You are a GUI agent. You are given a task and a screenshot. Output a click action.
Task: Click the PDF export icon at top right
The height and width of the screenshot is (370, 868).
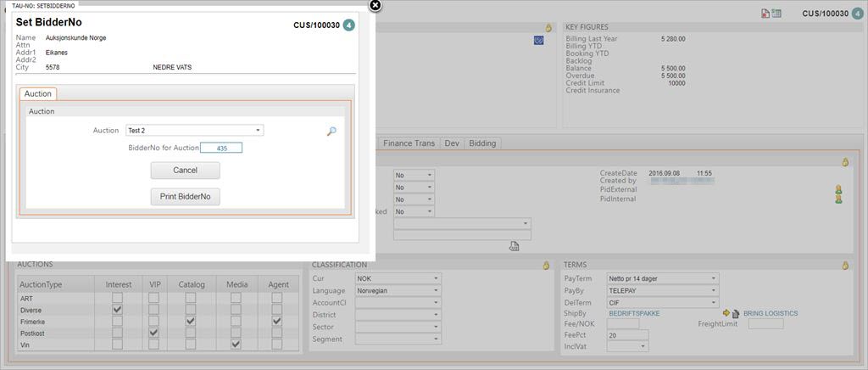[765, 14]
